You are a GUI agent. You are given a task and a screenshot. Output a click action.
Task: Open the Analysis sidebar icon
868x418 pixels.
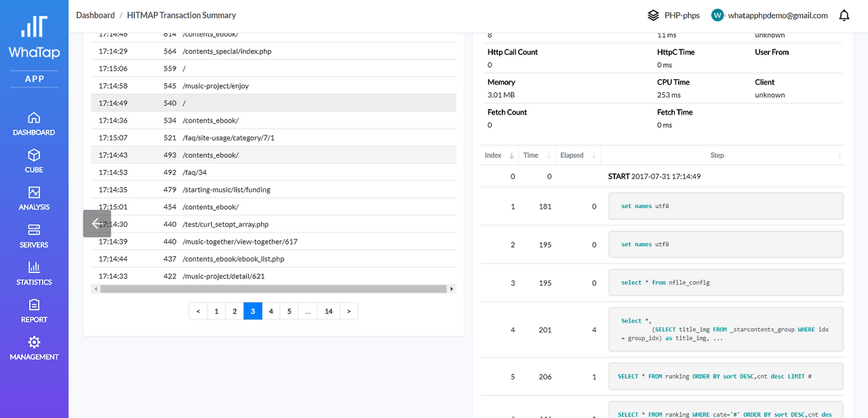tap(34, 192)
